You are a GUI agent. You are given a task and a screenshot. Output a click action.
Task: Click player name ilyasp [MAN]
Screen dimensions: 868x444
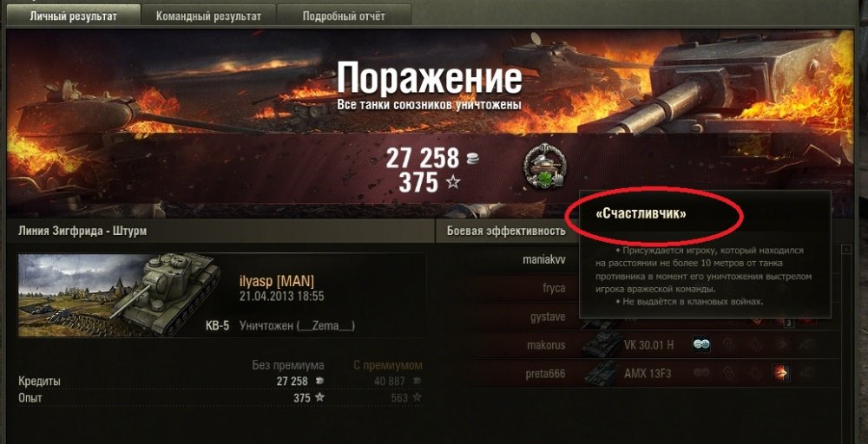pos(277,281)
